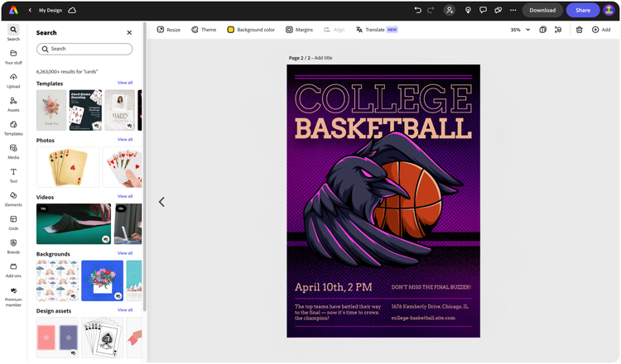621x364 pixels.
Task: Open the Margins toolbar option
Action: pos(300,30)
